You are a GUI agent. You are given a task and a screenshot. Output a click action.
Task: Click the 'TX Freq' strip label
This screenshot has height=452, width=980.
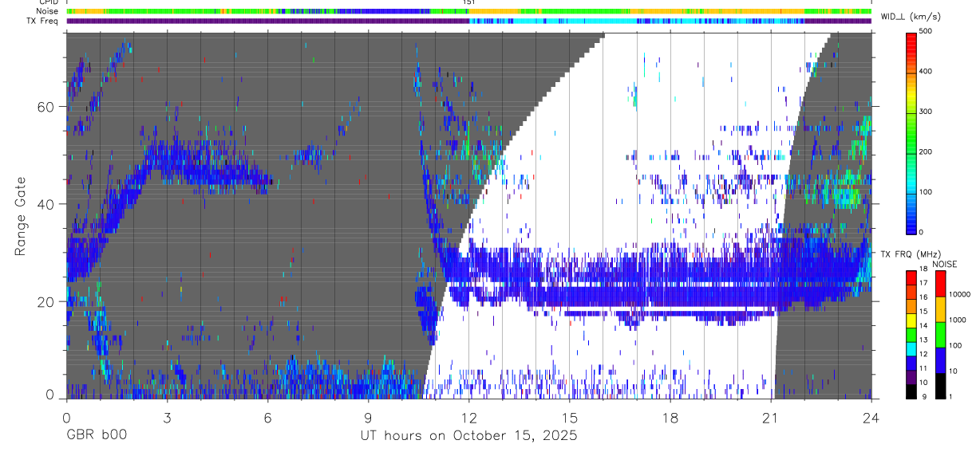(43, 21)
